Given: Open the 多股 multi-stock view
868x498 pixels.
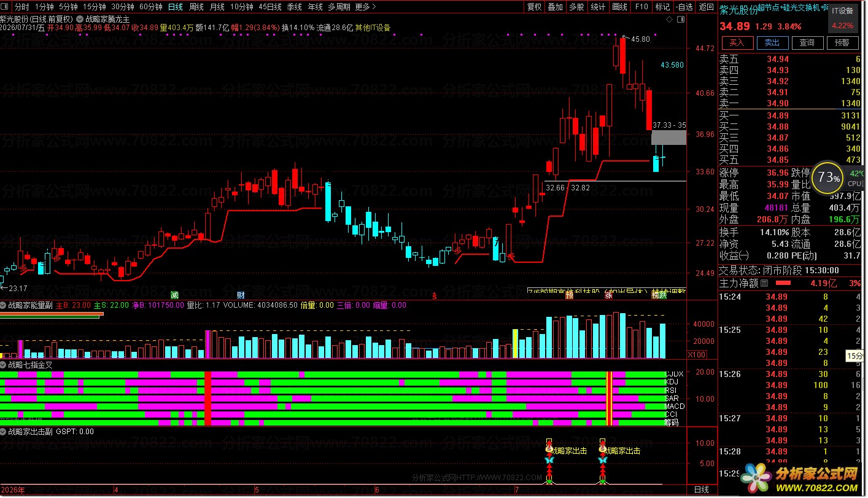Looking at the screenshot, I should [x=576, y=7].
